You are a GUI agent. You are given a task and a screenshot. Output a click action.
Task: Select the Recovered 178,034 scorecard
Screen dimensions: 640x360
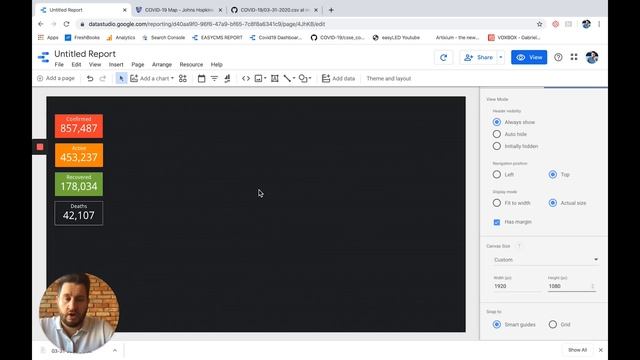coord(79,184)
